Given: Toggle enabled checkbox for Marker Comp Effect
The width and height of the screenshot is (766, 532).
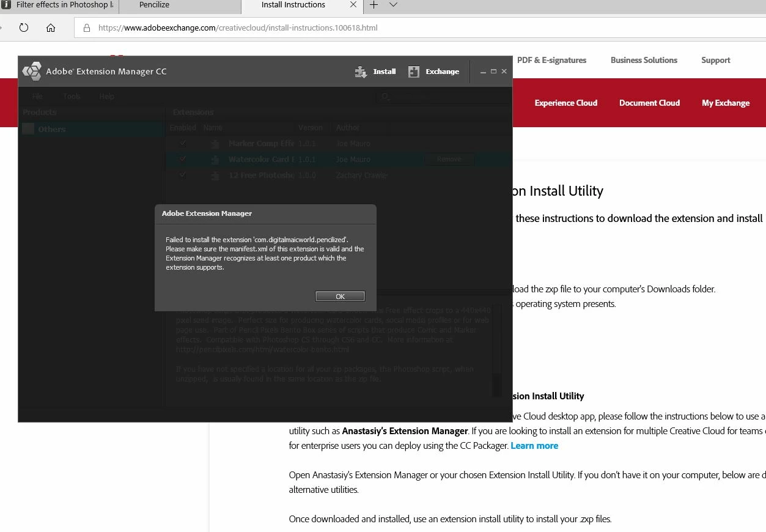Looking at the screenshot, I should click(182, 143).
